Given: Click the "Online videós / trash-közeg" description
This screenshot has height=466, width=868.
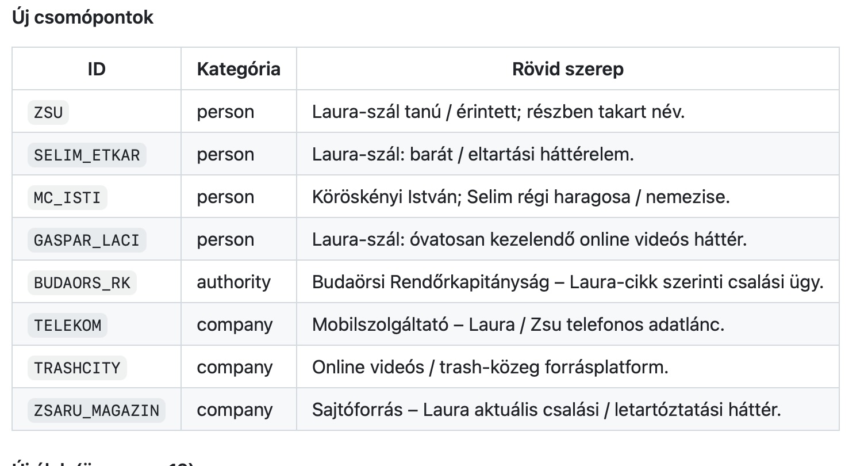Looking at the screenshot, I should pyautogui.click(x=490, y=367).
